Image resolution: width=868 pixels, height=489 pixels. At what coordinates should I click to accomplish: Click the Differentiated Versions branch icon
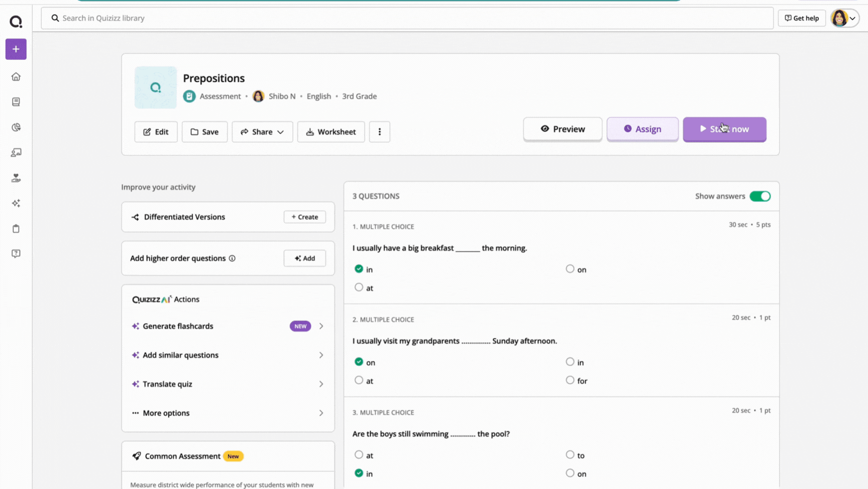pyautogui.click(x=135, y=217)
